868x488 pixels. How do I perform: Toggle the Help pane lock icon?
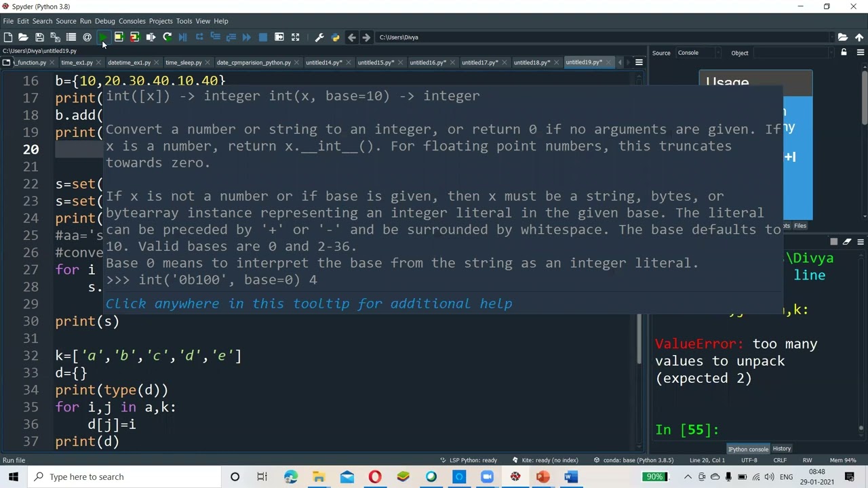click(844, 52)
